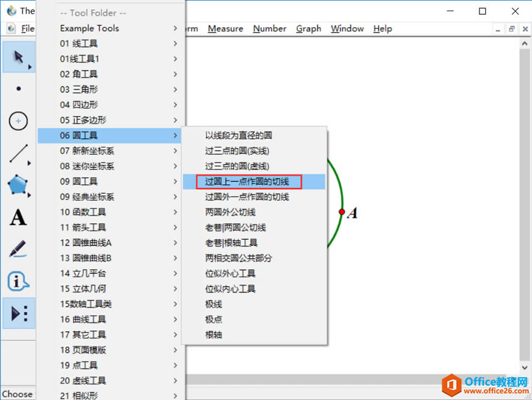Screen dimensions: 532x400
Task: Click the Custom Tools icon
Action: [19, 313]
